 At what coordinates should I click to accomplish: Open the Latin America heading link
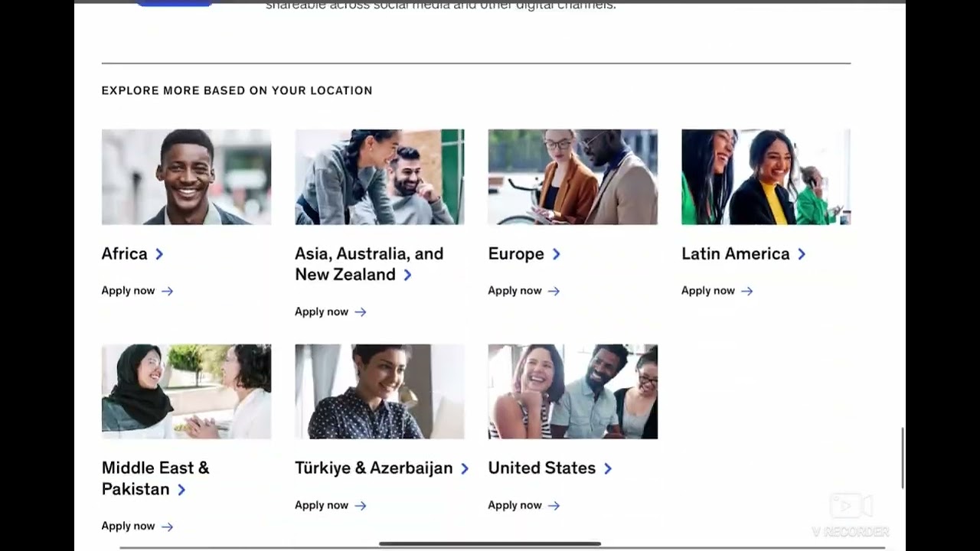(735, 254)
